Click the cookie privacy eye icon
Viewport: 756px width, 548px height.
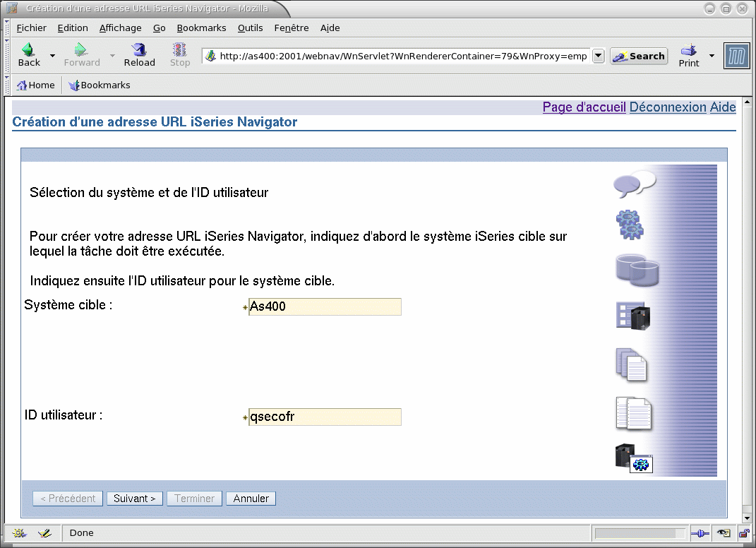(724, 533)
